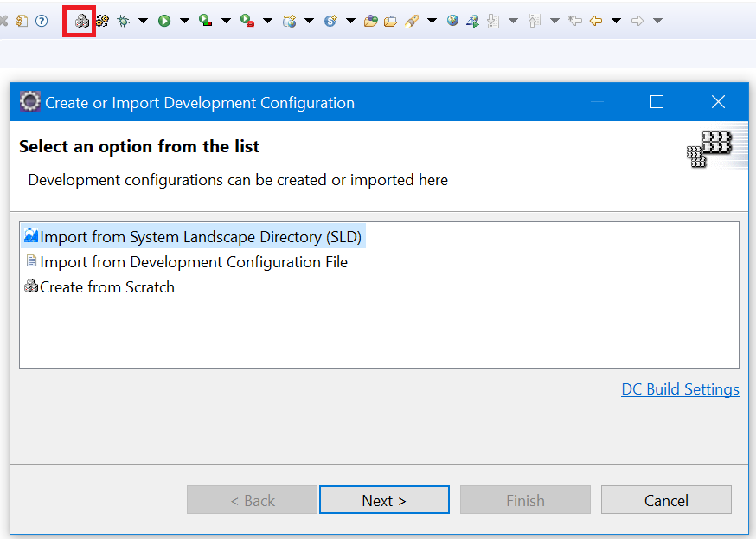
Task: Click the Open Type folder icon
Action: click(x=370, y=21)
